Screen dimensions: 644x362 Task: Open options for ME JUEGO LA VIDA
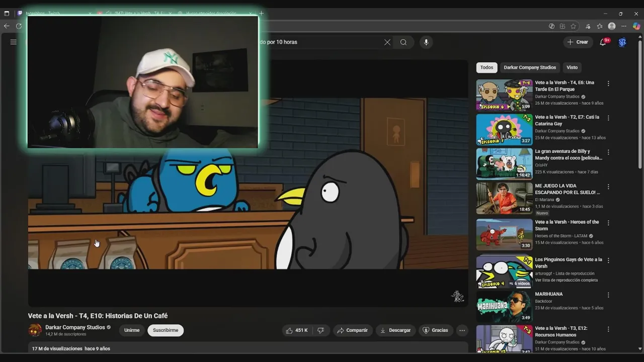608,187
